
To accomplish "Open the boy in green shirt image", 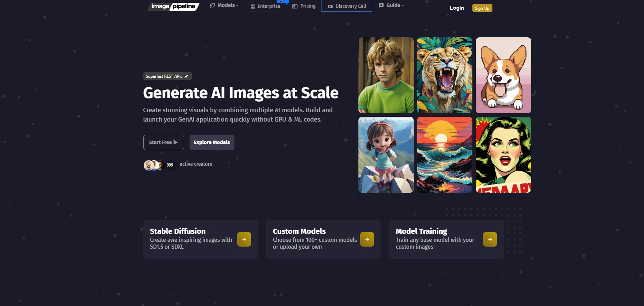I will coord(386,75).
